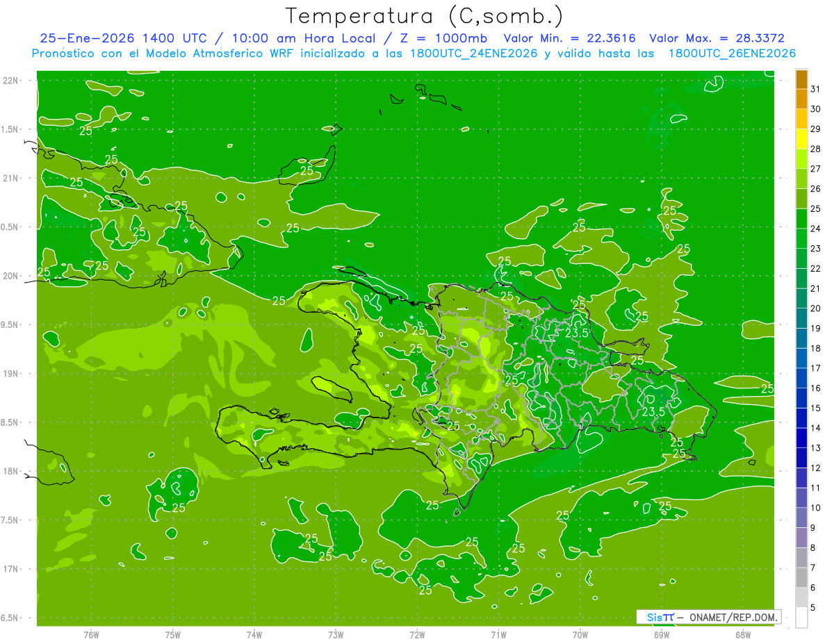Screen dimensions: 834x644
Task: Click the 76W longitude axis label
Action: pos(91,634)
